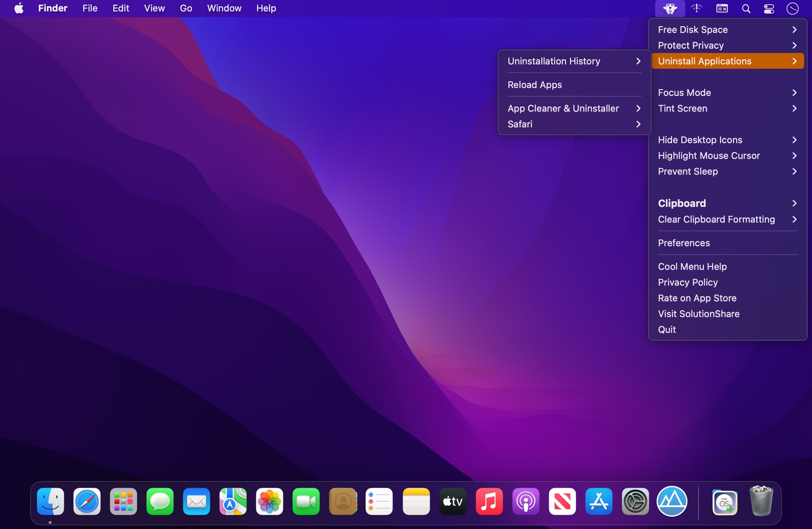Launch Safari from the Dock
The image size is (812, 529).
click(87, 501)
